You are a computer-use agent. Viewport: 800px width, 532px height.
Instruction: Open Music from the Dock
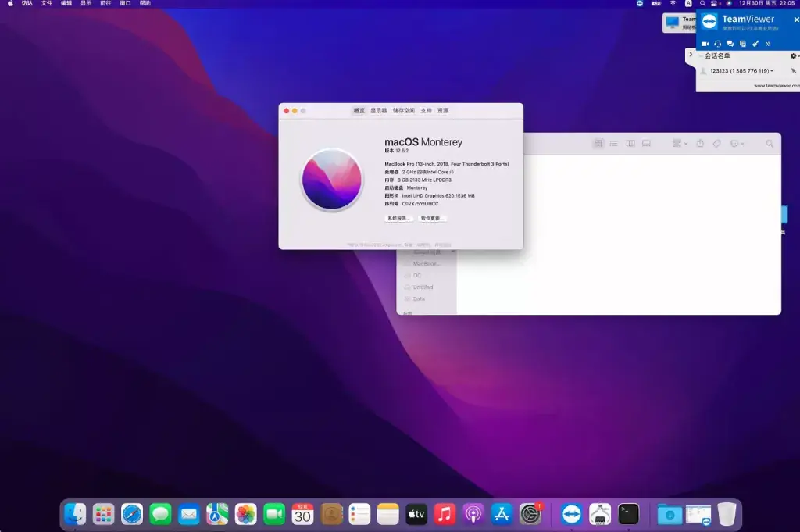(445, 514)
